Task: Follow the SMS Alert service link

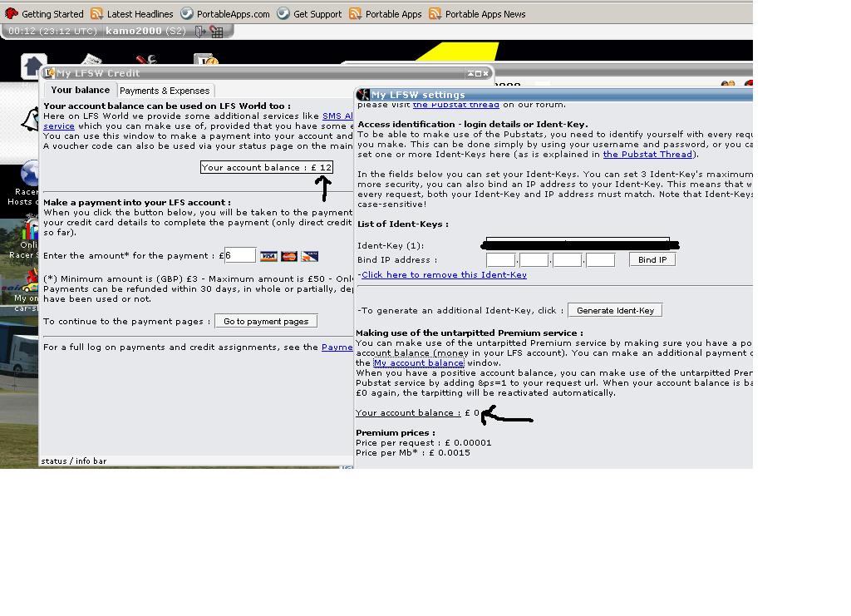Action: 337,116
